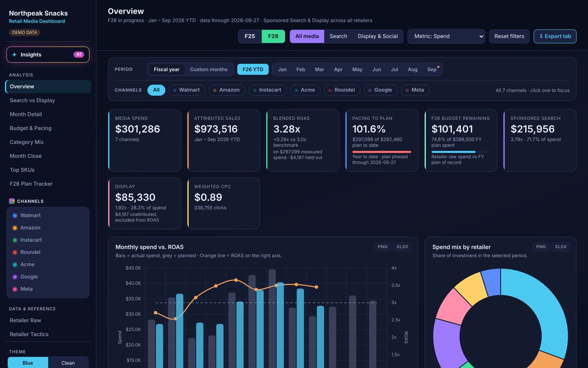Image resolution: width=588 pixels, height=368 pixels.
Task: Go to Search vs Display page
Action: pos(48,101)
